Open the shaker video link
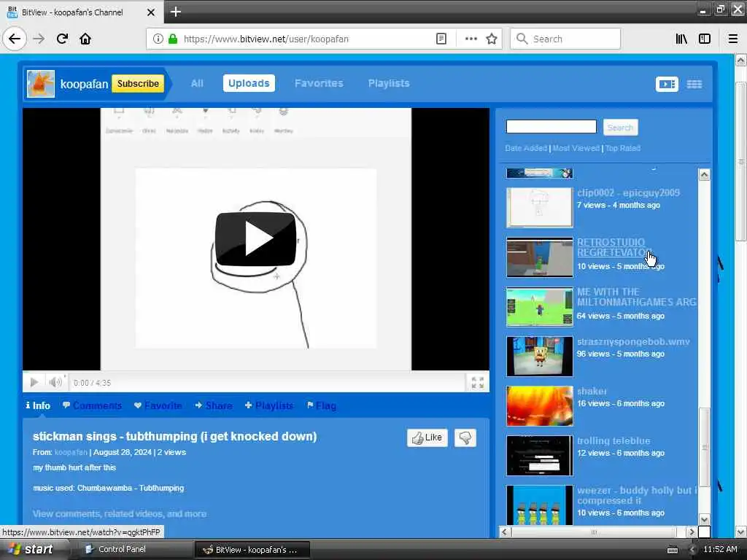Image resolution: width=747 pixels, height=560 pixels. point(592,391)
